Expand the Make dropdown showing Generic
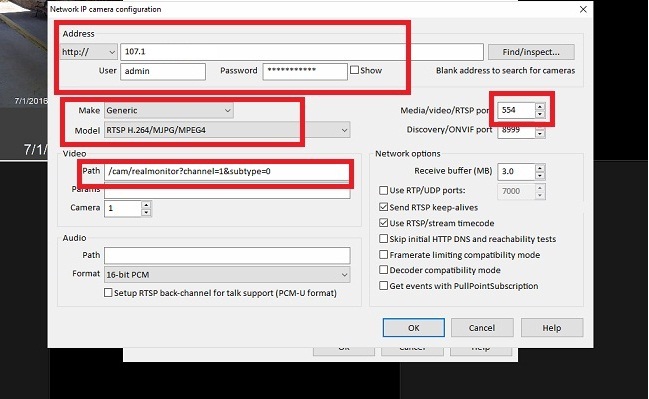The image size is (649, 399). [169, 111]
